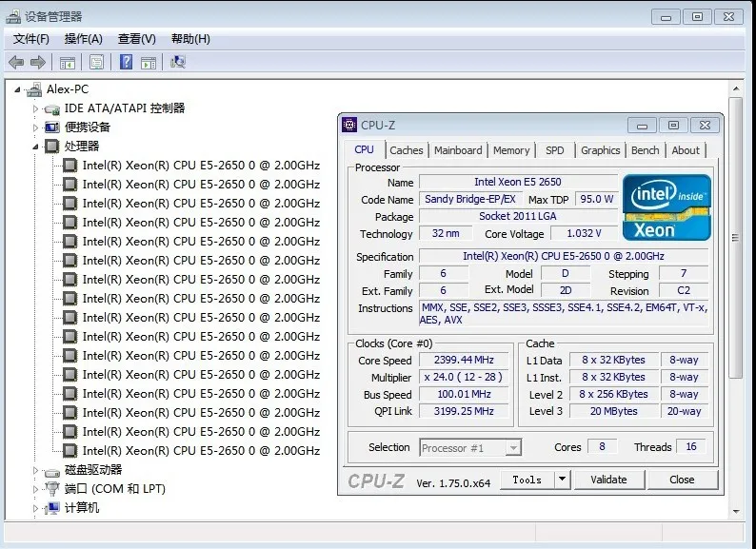
Task: Click the 端口 (COM 和 LPT) port icon
Action: [x=52, y=489]
